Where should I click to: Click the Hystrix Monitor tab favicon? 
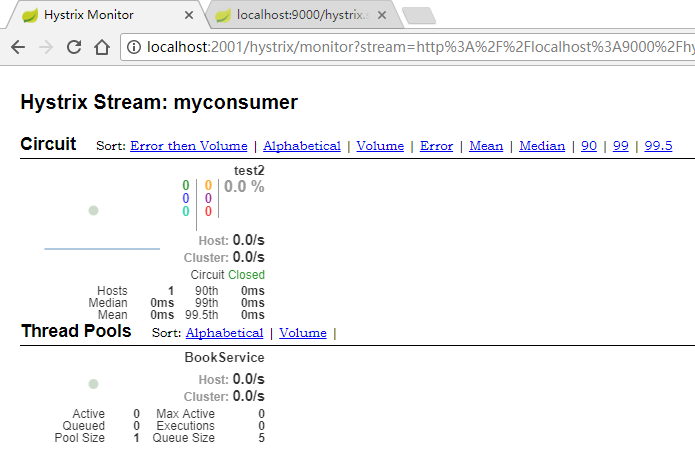click(30, 16)
